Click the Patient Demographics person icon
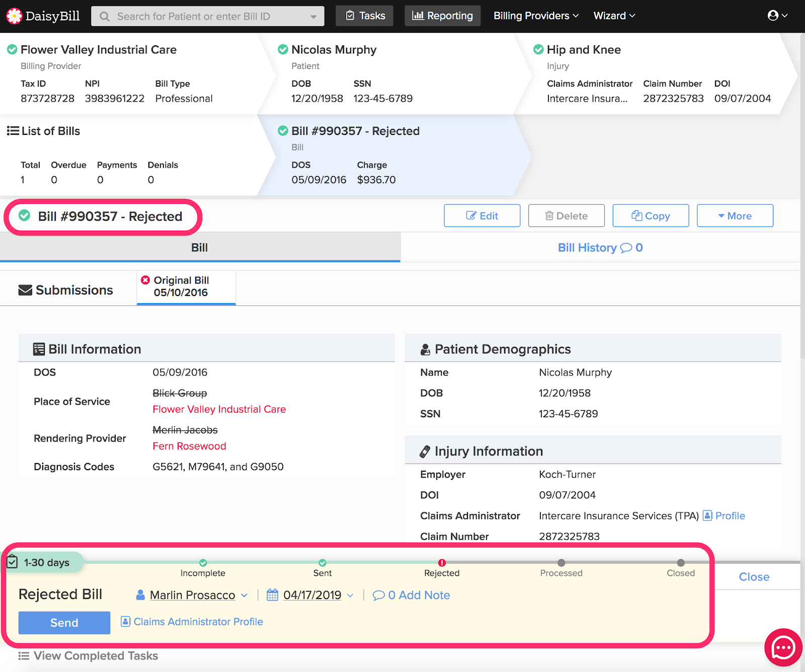The image size is (805, 672). 425,349
